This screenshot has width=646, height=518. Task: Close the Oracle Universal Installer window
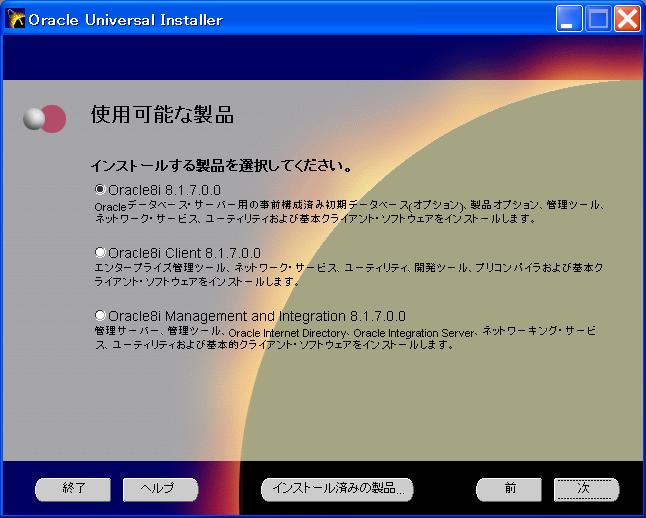click(627, 19)
